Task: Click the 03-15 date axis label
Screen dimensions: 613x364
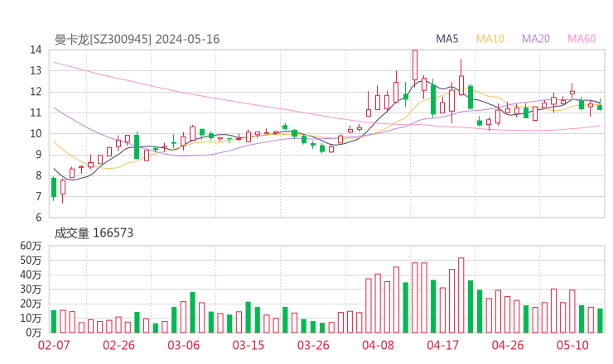Action: point(249,345)
